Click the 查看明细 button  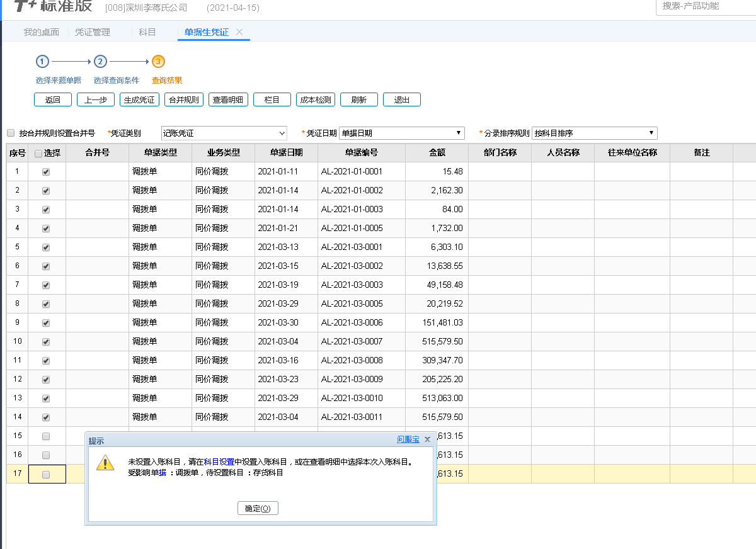[x=228, y=99]
